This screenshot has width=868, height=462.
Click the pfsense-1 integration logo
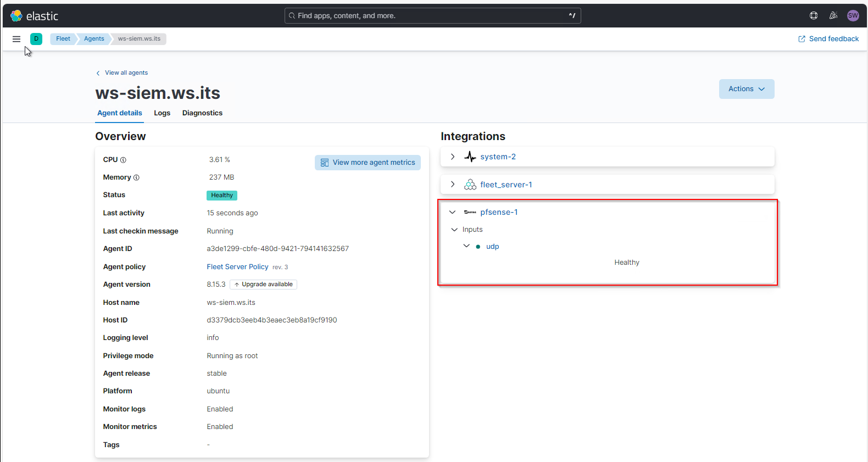[470, 212]
